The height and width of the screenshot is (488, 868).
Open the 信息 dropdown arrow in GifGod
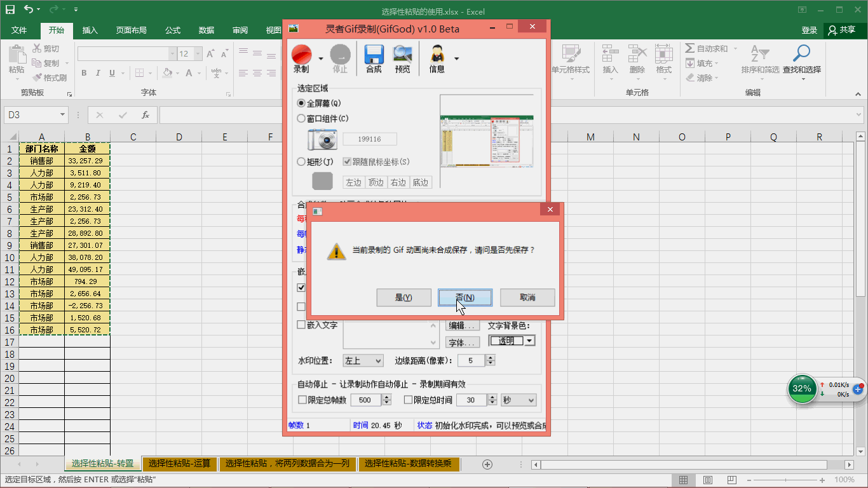[456, 58]
